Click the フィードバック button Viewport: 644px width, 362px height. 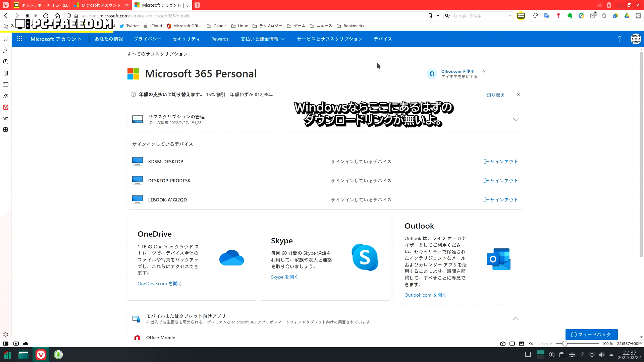(x=591, y=334)
